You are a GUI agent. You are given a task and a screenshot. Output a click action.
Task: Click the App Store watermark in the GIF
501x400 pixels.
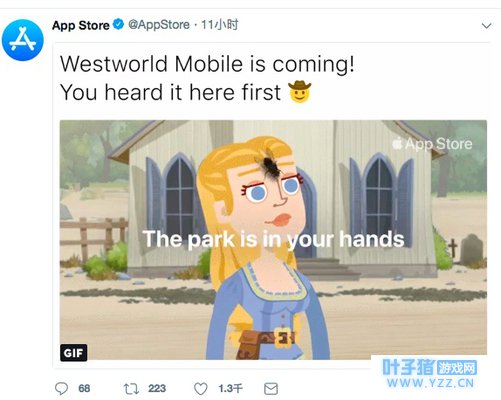(x=432, y=144)
